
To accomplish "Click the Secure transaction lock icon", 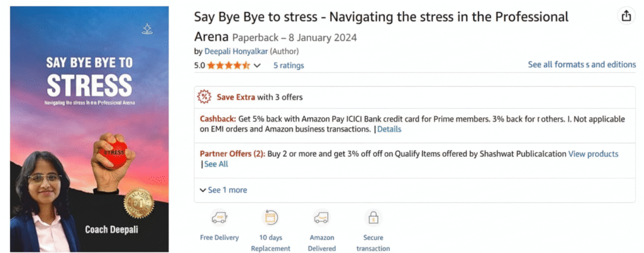I will click(x=373, y=218).
